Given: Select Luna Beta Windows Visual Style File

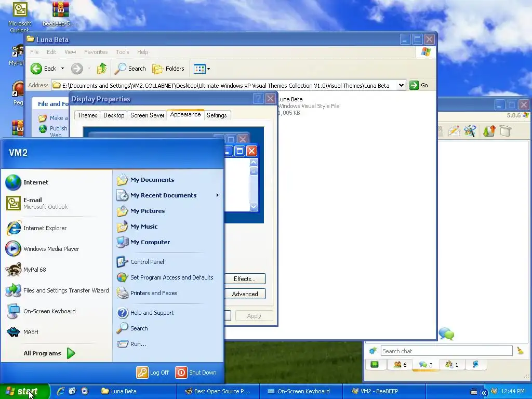Looking at the screenshot, I should 309,106.
